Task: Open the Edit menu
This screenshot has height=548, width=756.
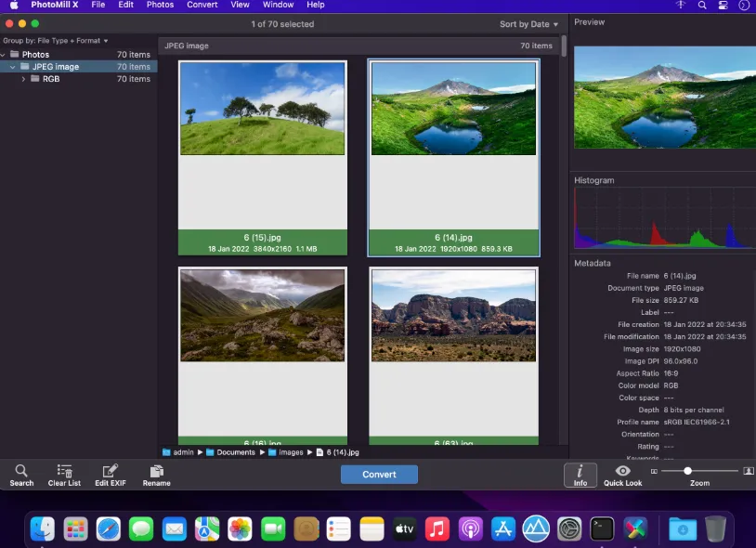Action: coord(125,5)
